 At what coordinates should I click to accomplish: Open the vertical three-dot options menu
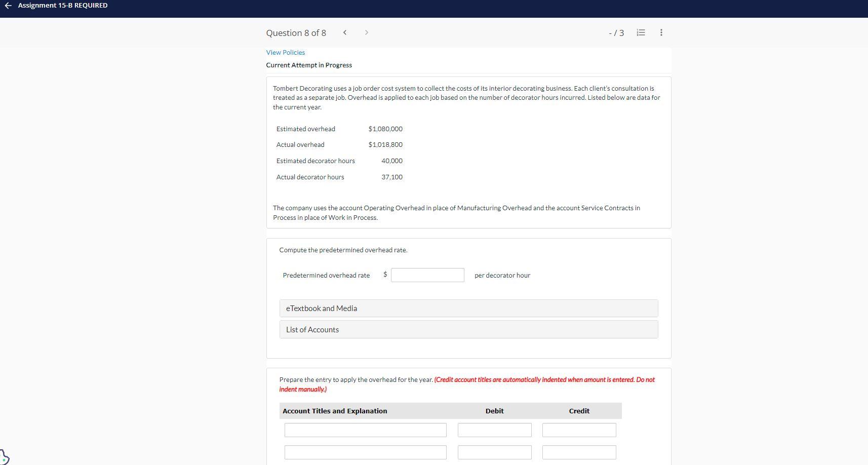[660, 32]
